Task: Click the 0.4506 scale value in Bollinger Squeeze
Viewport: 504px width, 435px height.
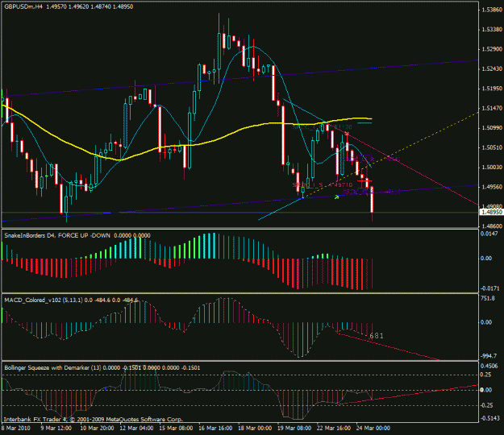Action: pos(489,366)
